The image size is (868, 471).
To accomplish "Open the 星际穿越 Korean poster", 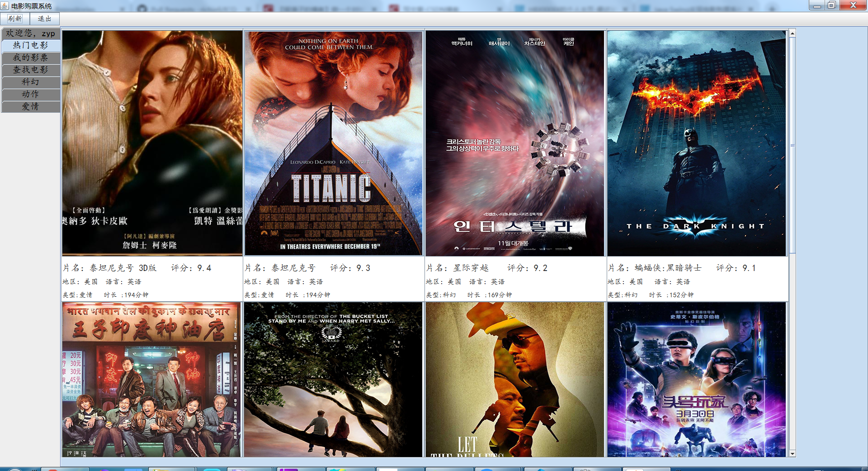I will click(515, 143).
